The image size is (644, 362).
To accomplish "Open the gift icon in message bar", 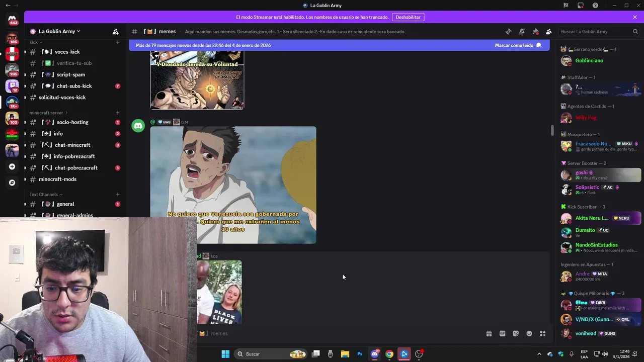I will click(x=489, y=333).
